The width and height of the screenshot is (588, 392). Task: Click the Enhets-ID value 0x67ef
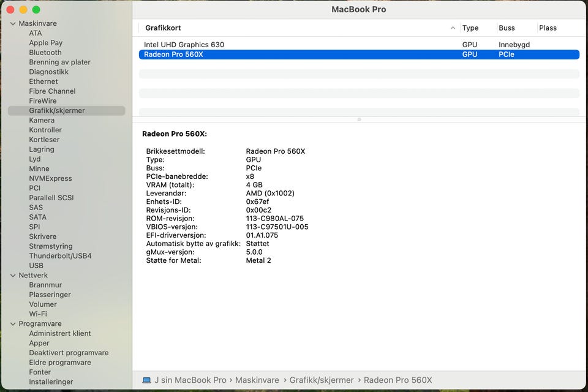pos(257,202)
